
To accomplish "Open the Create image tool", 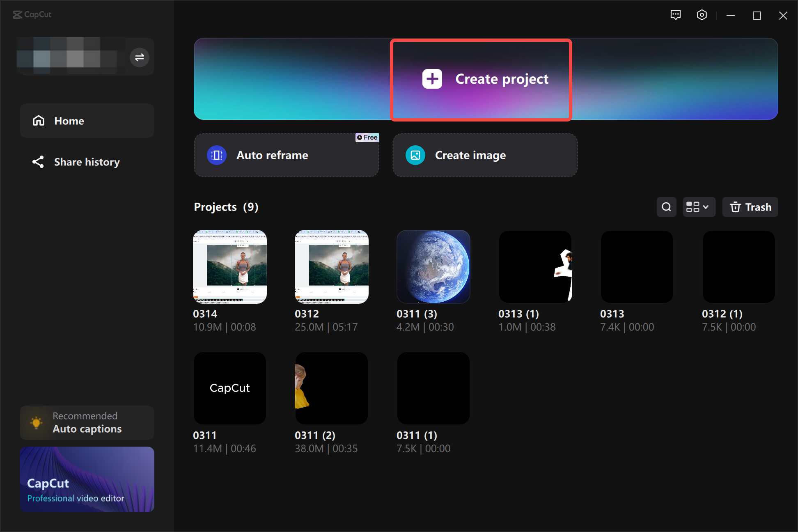I will point(484,155).
